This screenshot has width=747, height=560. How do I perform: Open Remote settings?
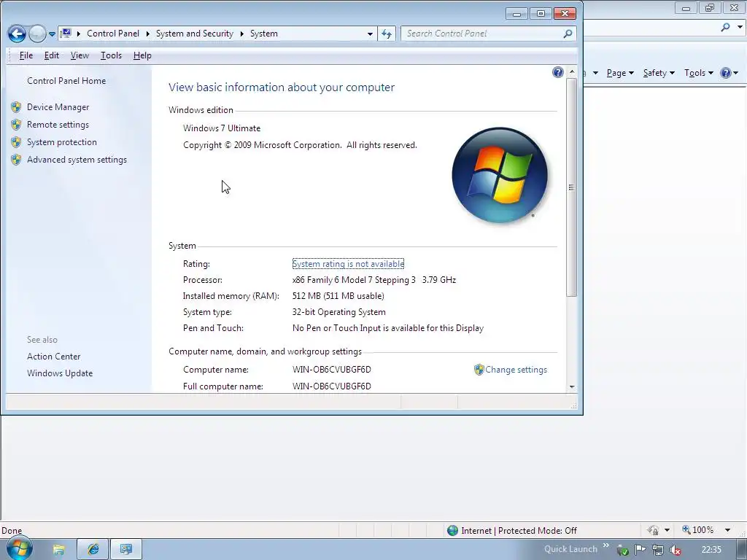click(x=58, y=125)
